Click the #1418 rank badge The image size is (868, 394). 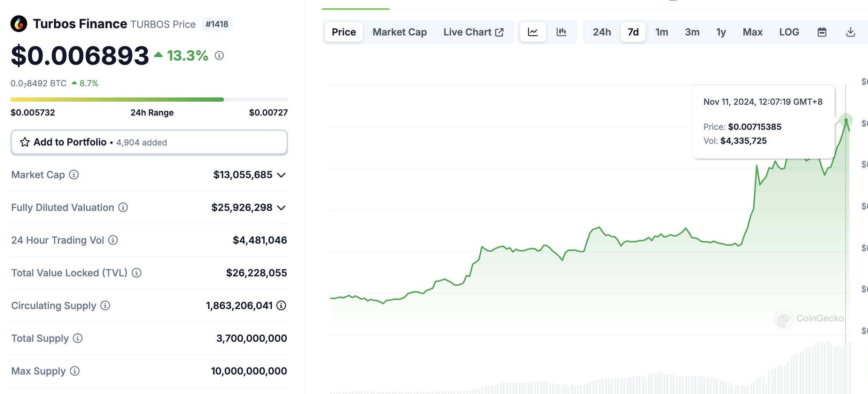[x=217, y=24]
